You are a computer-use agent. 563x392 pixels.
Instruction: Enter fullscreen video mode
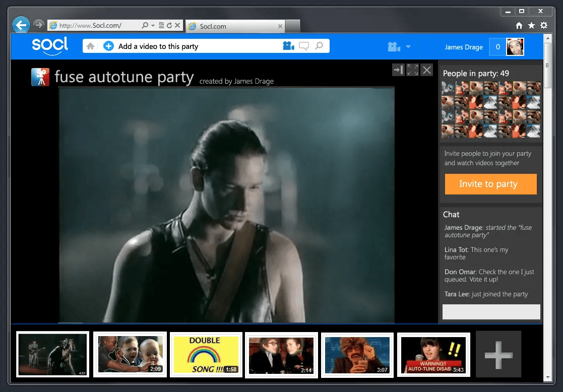click(x=413, y=70)
